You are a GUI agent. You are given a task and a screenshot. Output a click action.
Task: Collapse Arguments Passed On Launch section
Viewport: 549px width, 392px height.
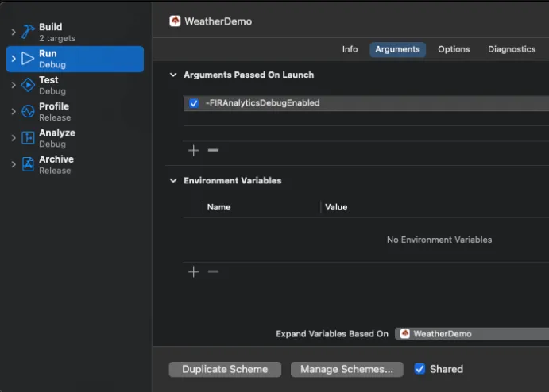pyautogui.click(x=173, y=75)
